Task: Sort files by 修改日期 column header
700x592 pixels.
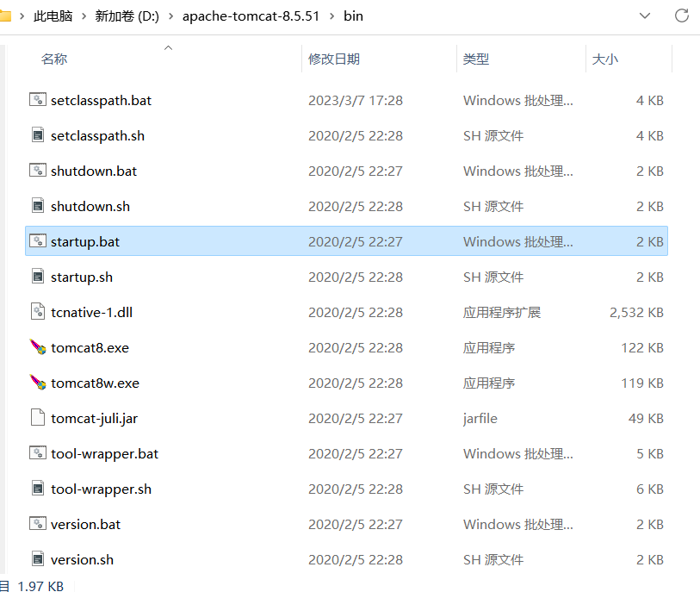Action: [334, 59]
